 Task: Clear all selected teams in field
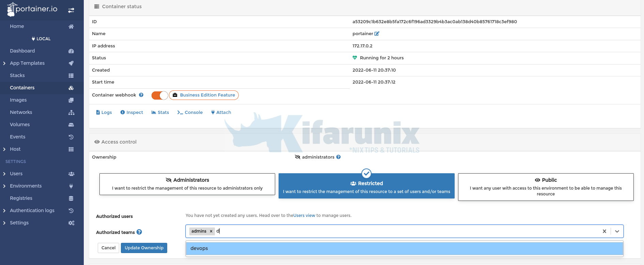coord(604,231)
